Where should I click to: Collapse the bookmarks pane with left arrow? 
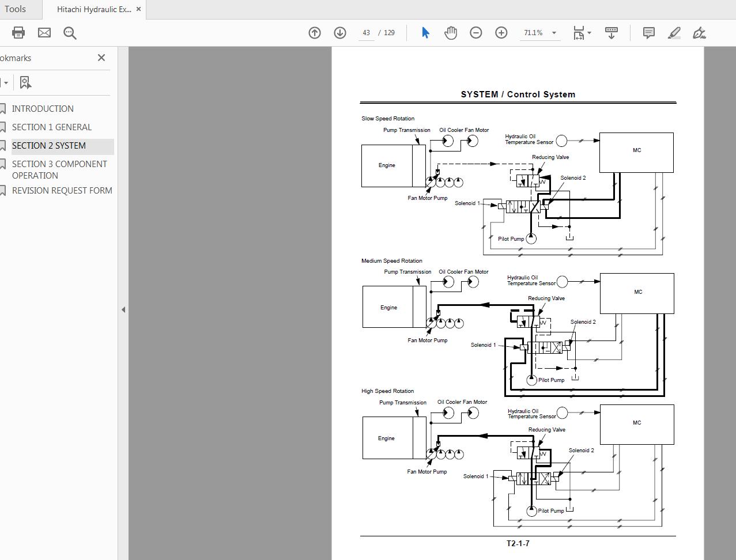[x=123, y=309]
